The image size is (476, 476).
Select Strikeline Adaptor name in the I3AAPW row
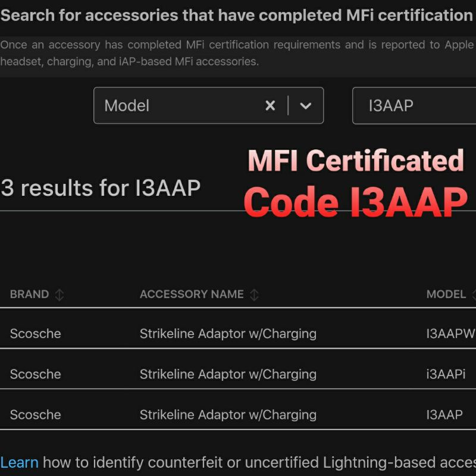click(228, 334)
